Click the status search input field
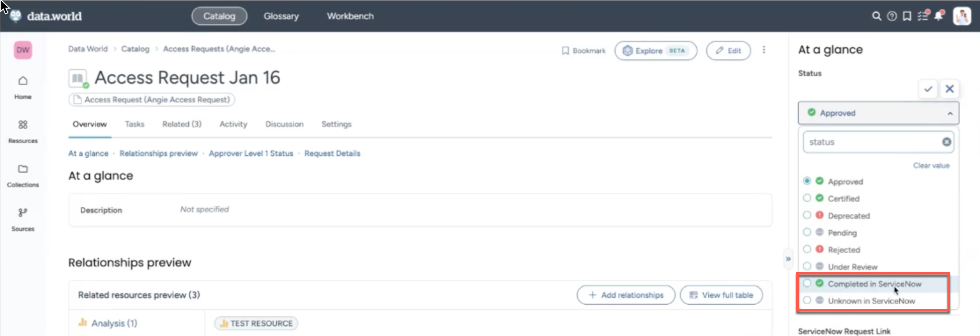Screen dimensions: 980x336 coord(871,142)
